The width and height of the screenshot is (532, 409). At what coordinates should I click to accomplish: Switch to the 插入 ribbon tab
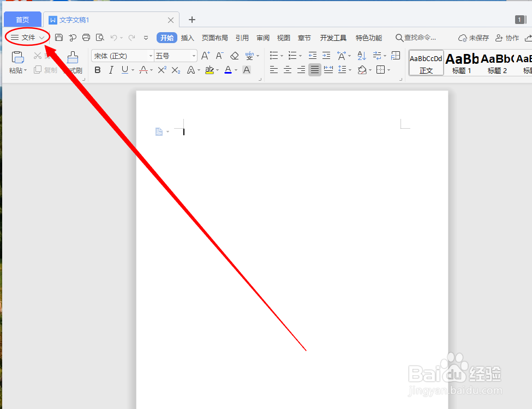pyautogui.click(x=187, y=38)
